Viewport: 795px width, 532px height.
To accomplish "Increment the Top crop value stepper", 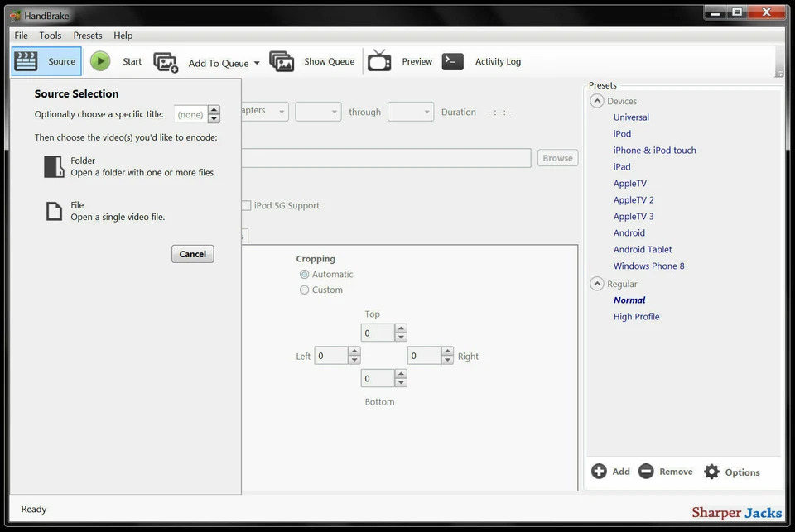I will (x=401, y=328).
